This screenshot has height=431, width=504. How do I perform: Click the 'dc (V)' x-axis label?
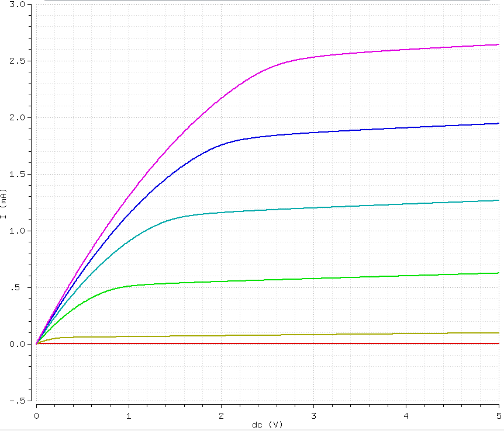coord(267,425)
